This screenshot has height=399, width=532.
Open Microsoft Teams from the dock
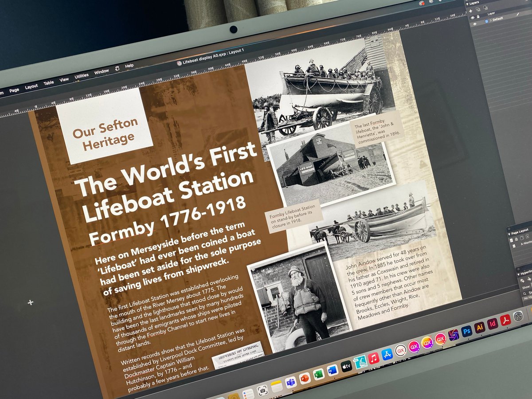(x=291, y=383)
